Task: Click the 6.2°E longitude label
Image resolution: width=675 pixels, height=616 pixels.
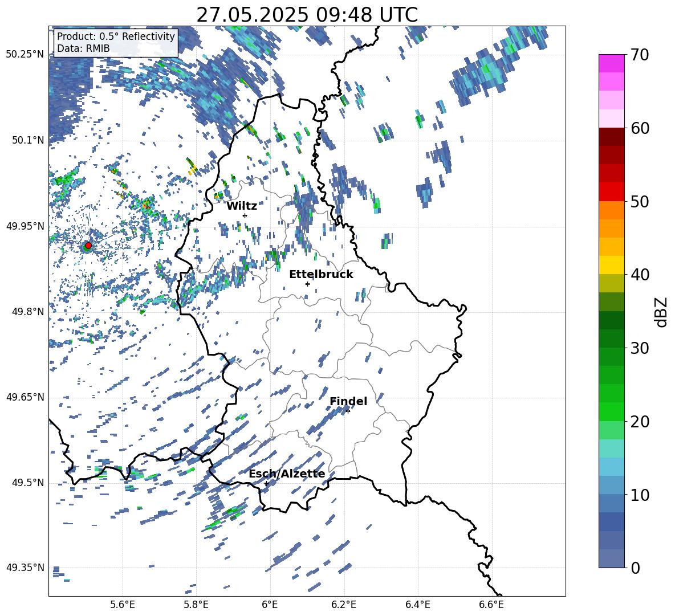Action: click(x=344, y=605)
